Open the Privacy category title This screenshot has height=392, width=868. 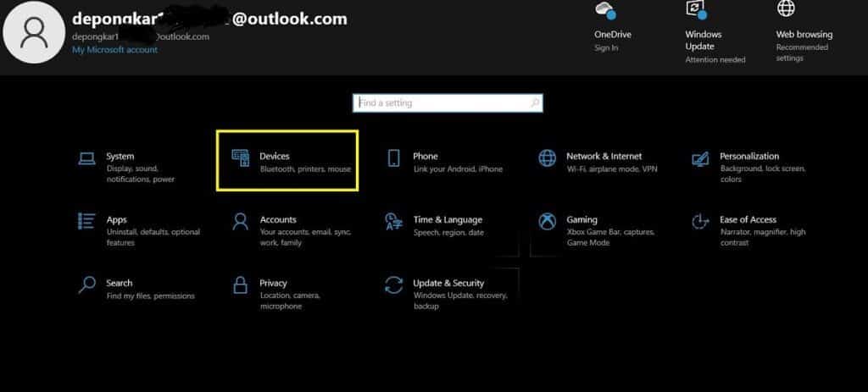click(x=274, y=283)
